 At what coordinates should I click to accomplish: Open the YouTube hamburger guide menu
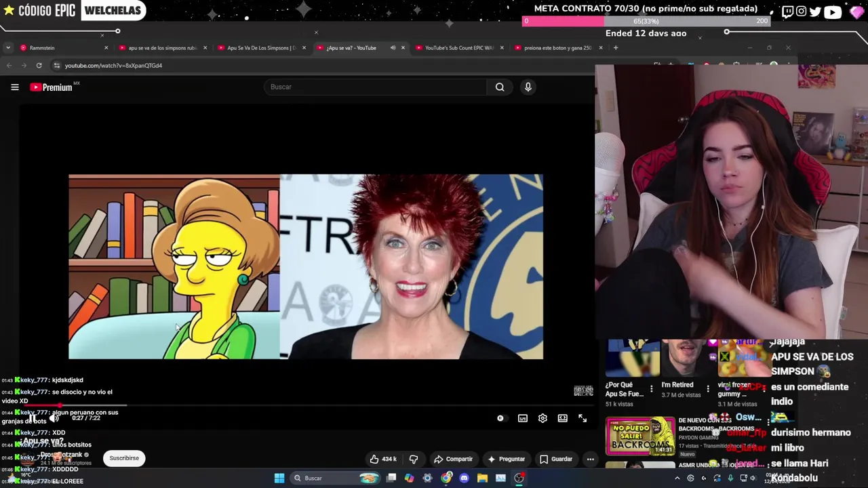point(14,87)
